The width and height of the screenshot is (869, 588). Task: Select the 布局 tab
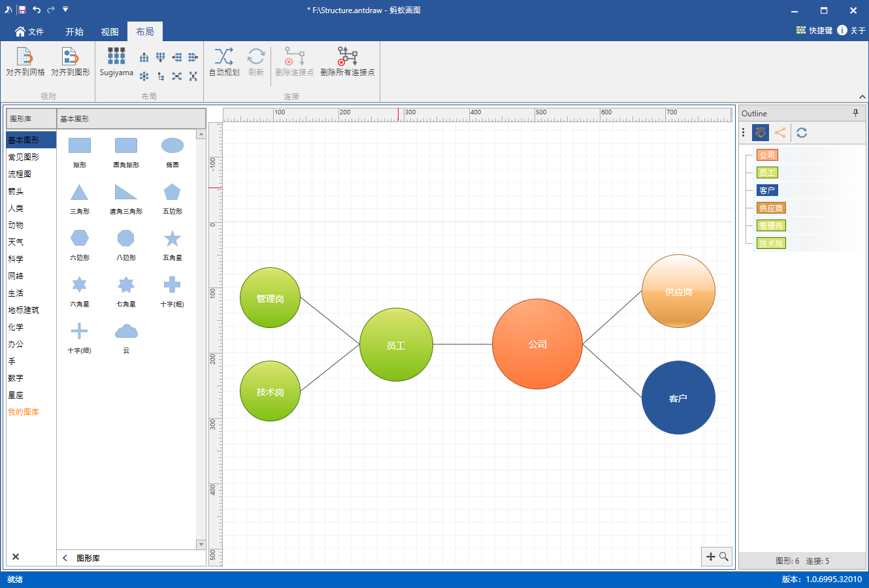click(145, 31)
